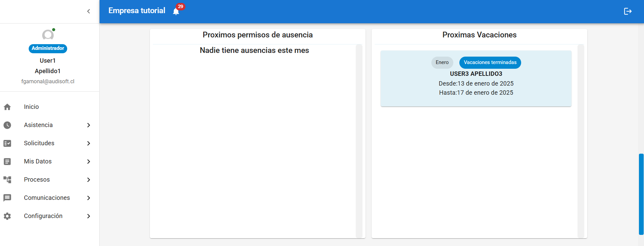
Task: Click the Comunicaciones chat icon
Action: pyautogui.click(x=7, y=198)
